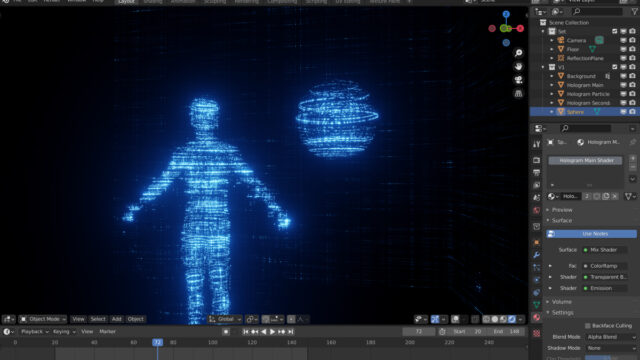Click the Use Preview Range clock icon

442,332
